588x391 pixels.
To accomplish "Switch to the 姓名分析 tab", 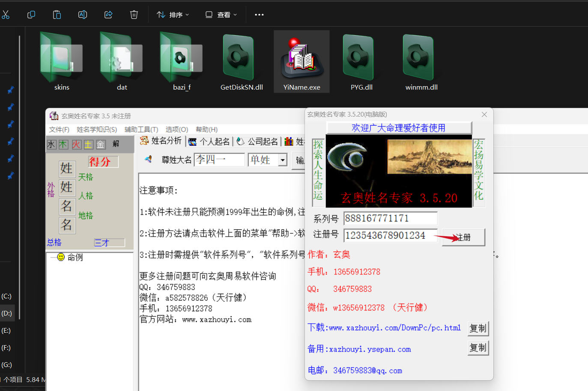I will [x=161, y=141].
